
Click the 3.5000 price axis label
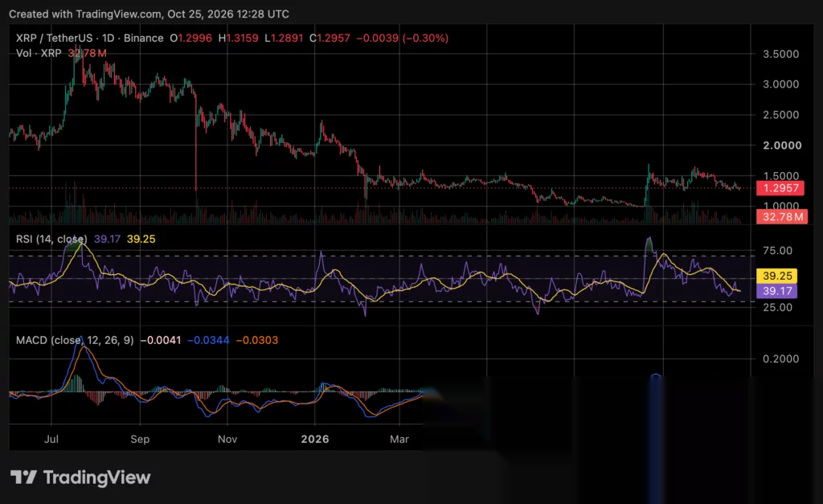[x=780, y=54]
